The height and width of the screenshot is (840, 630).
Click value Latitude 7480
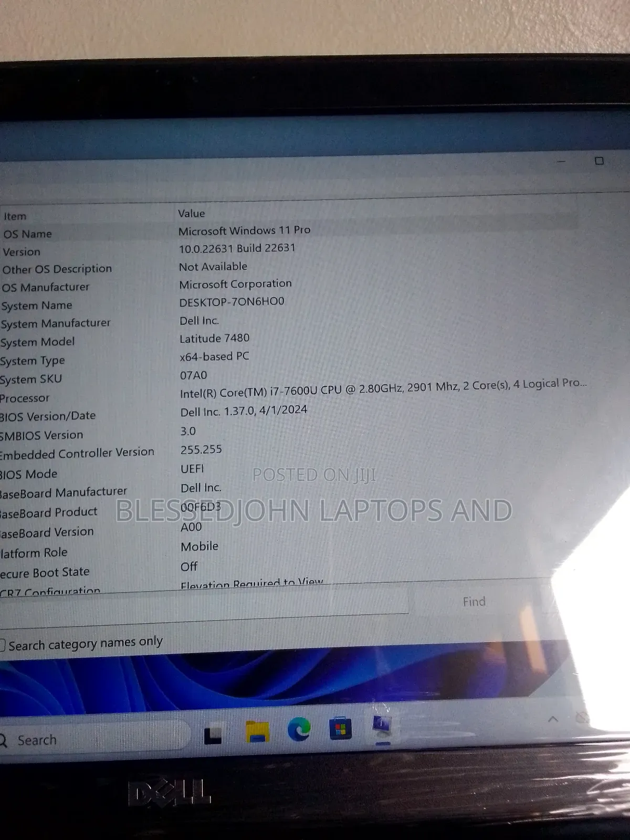click(214, 339)
